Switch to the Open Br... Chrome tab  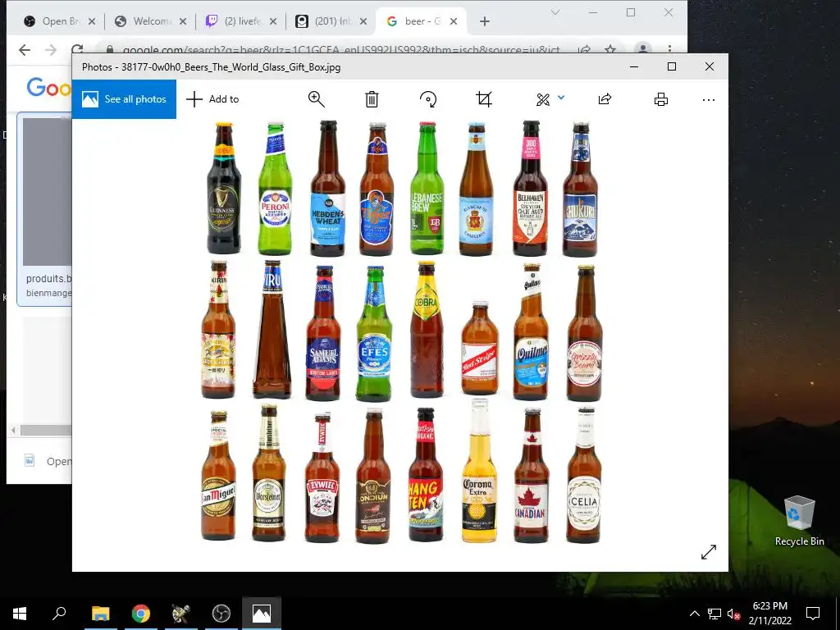point(59,21)
